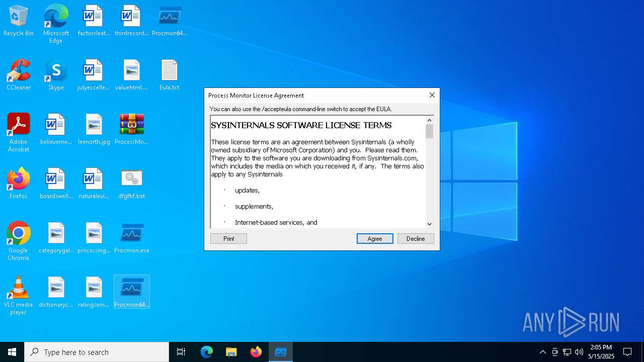
Task: Click the Process Monitor taskbar button
Action: click(x=281, y=352)
